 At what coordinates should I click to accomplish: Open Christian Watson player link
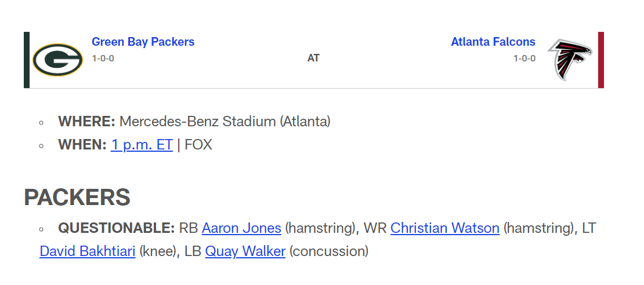[445, 228]
